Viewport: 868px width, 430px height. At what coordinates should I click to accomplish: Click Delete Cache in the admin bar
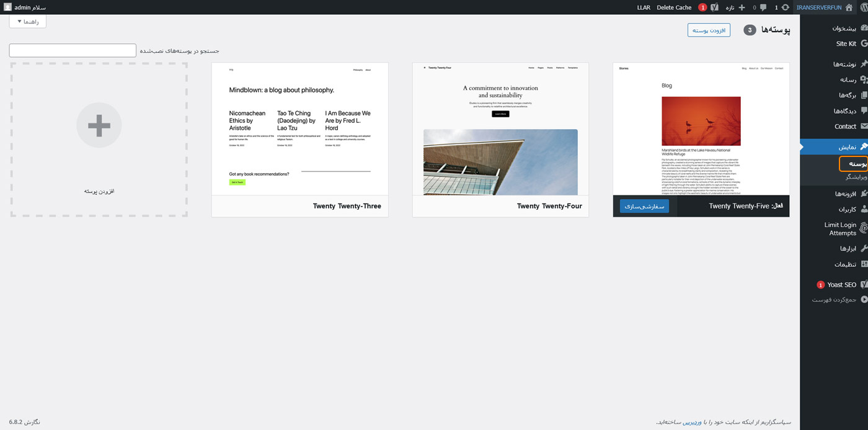tap(674, 7)
